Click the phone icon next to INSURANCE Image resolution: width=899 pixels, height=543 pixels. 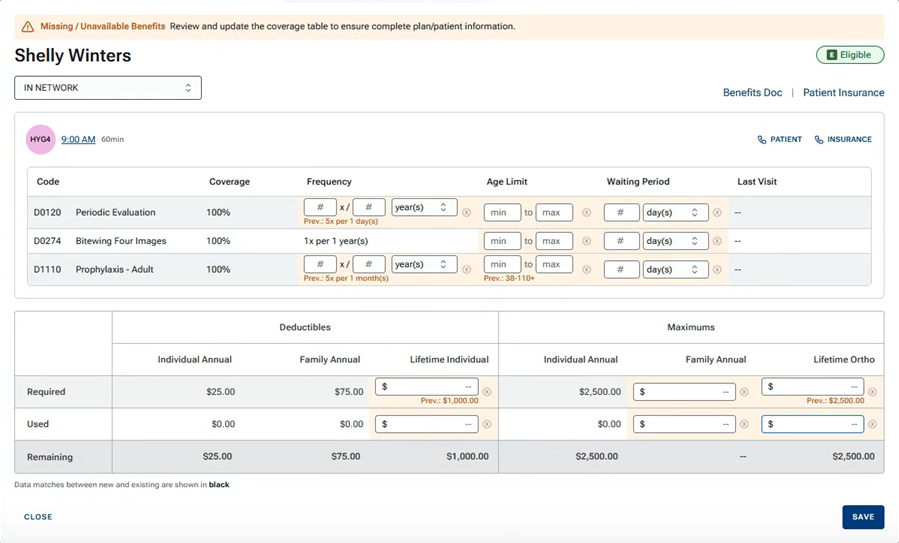click(819, 140)
